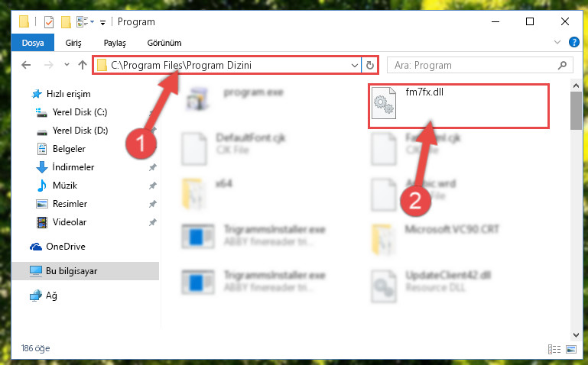Click the New folder quick access icon
This screenshot has width=588, height=365.
66,22
